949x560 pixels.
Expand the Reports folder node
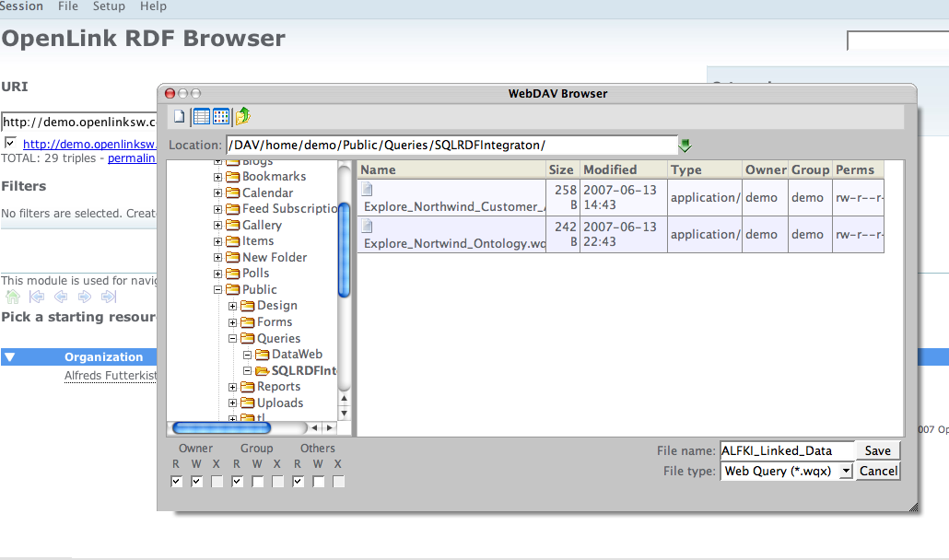(233, 387)
